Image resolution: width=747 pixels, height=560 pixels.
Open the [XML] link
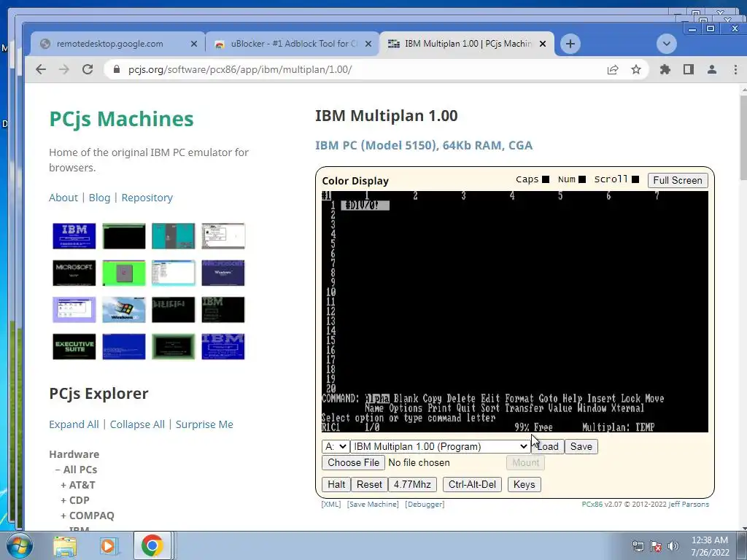point(331,505)
